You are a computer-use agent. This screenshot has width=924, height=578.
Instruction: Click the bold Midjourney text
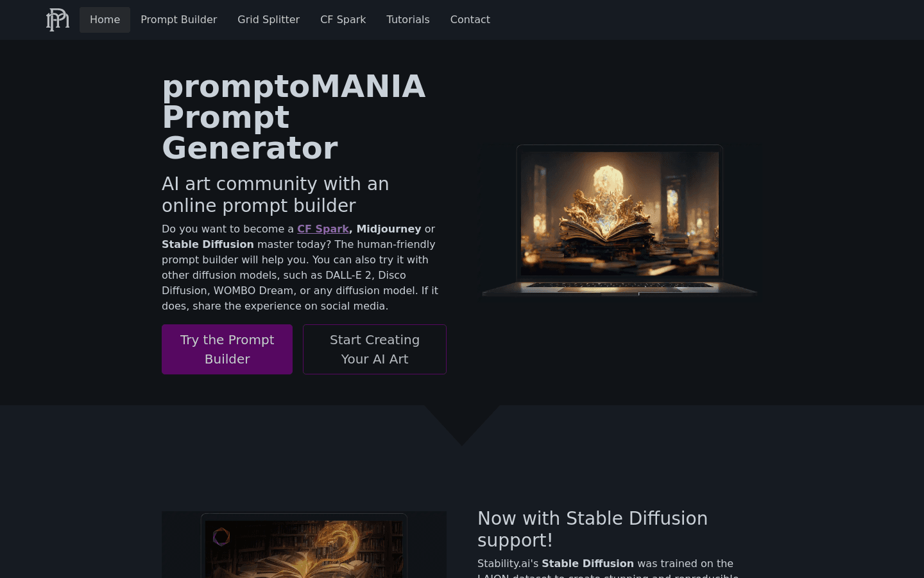(389, 229)
